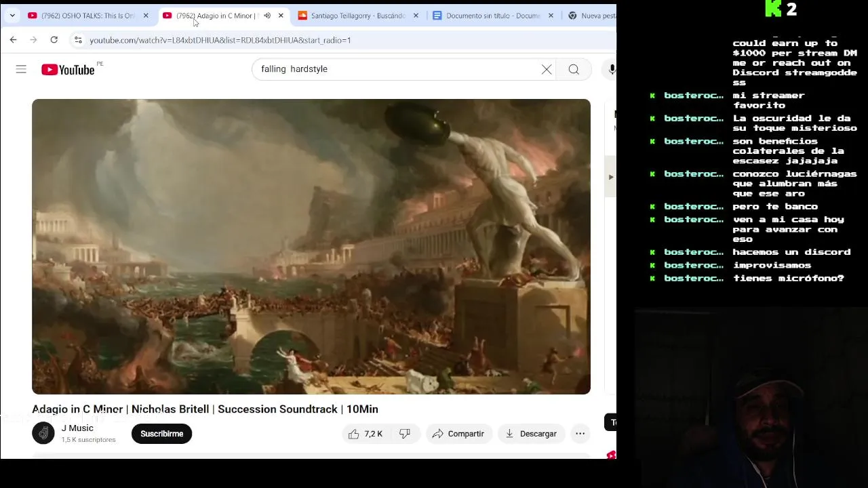Clear the search query with the X
This screenshot has height=488, width=868.
pyautogui.click(x=547, y=69)
